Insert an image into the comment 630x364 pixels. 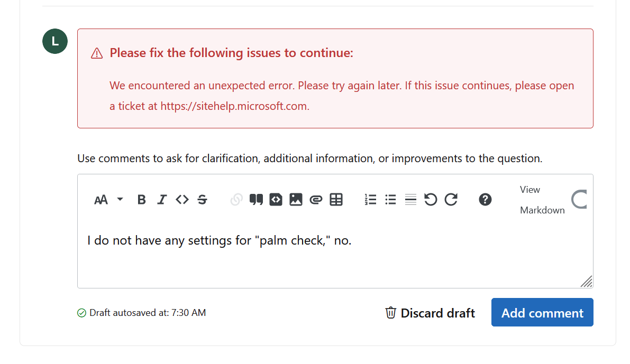click(x=296, y=200)
